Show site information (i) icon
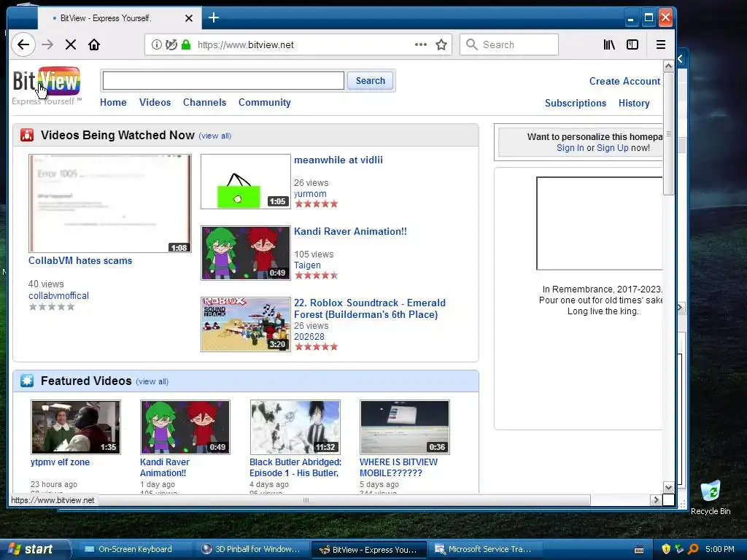This screenshot has height=560, width=747. click(156, 44)
